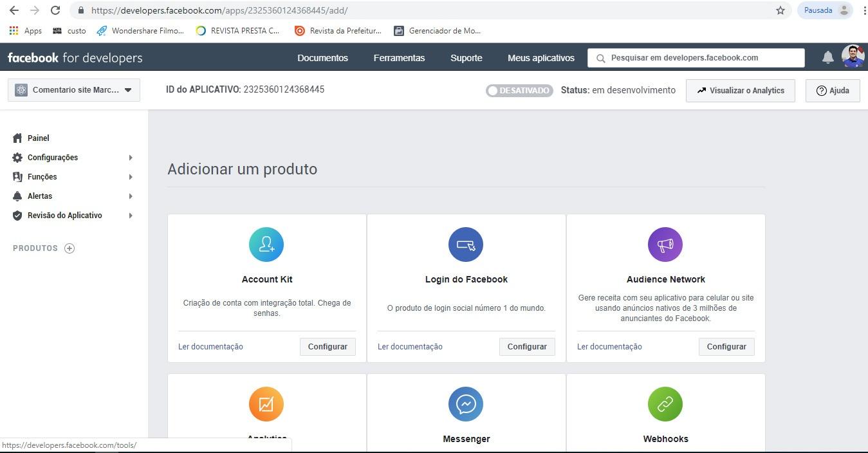Image resolution: width=868 pixels, height=453 pixels.
Task: Click the search magnifier icon
Action: pyautogui.click(x=600, y=58)
